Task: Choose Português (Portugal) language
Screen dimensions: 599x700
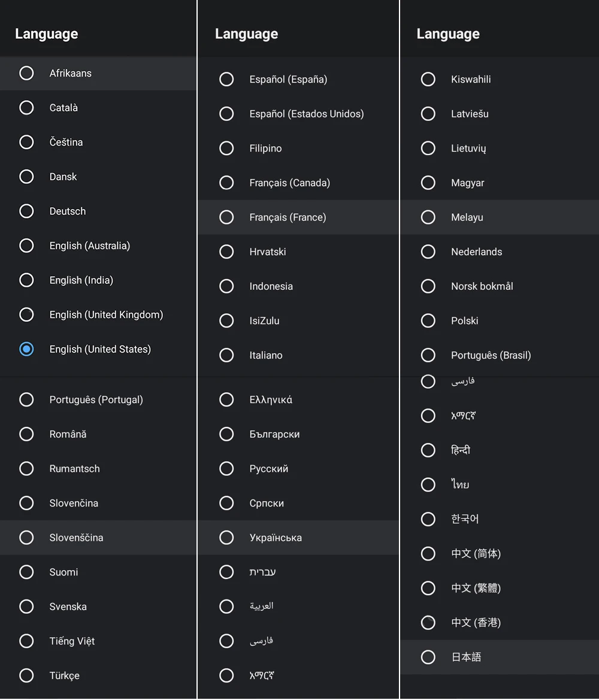Action: coord(98,399)
